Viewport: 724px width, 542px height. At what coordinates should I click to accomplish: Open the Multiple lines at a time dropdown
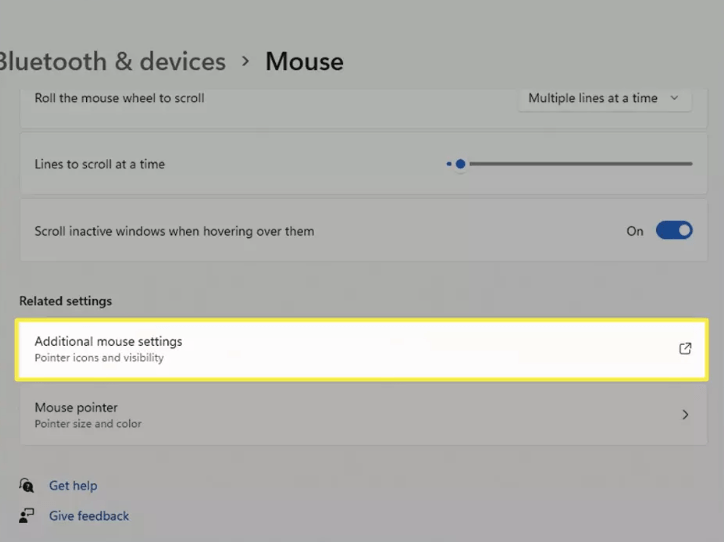click(x=604, y=98)
